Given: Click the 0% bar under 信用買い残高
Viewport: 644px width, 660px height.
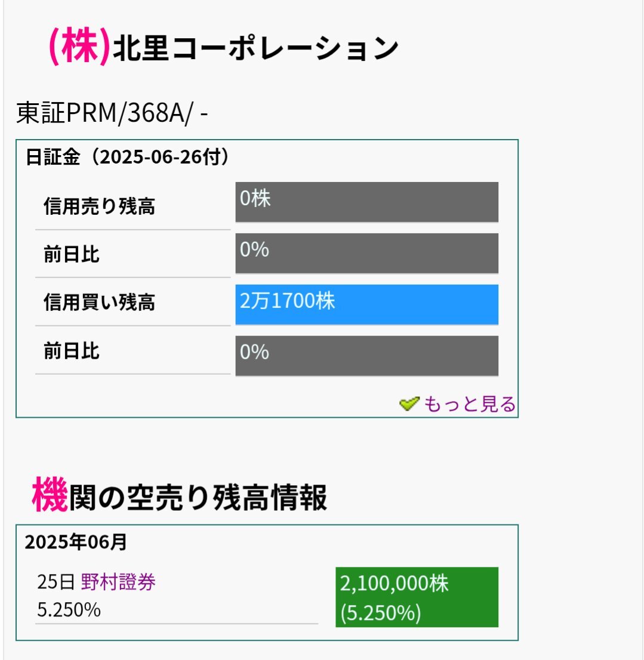Looking at the screenshot, I should (366, 356).
